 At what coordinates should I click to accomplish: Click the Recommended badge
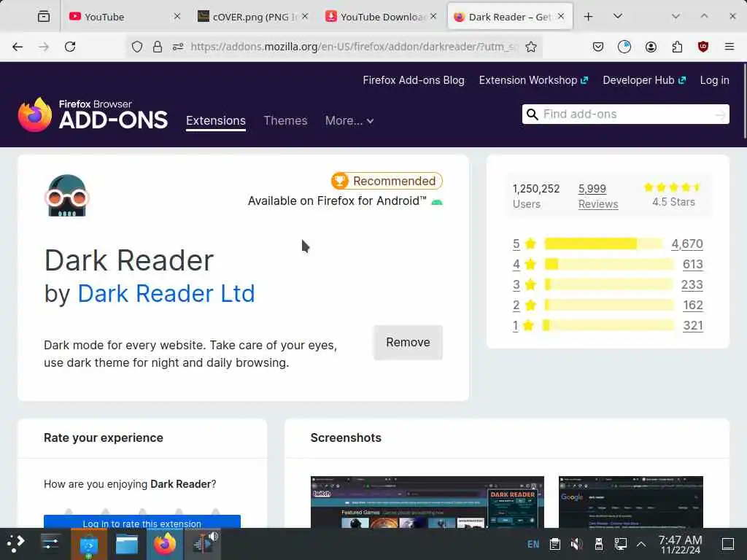(x=387, y=181)
